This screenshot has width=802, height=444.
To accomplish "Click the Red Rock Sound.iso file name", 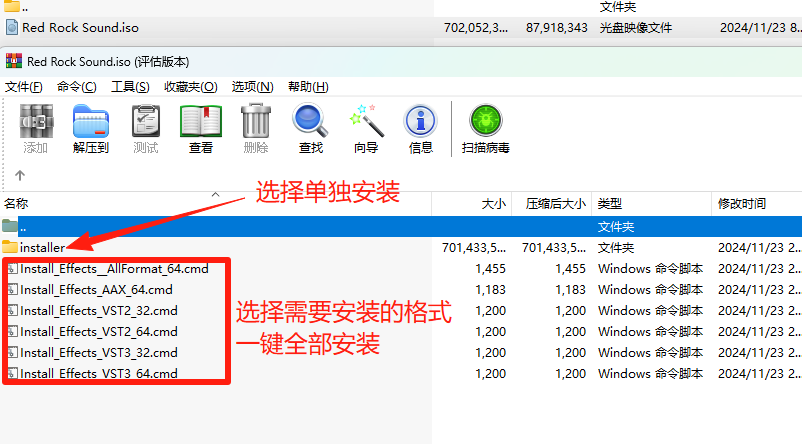I will [80, 28].
